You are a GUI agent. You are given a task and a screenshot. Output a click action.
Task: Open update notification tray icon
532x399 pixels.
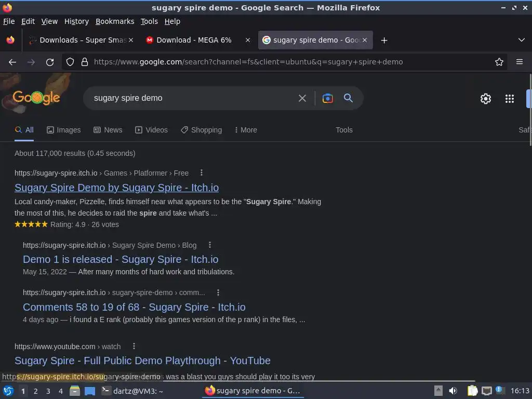coord(499,390)
